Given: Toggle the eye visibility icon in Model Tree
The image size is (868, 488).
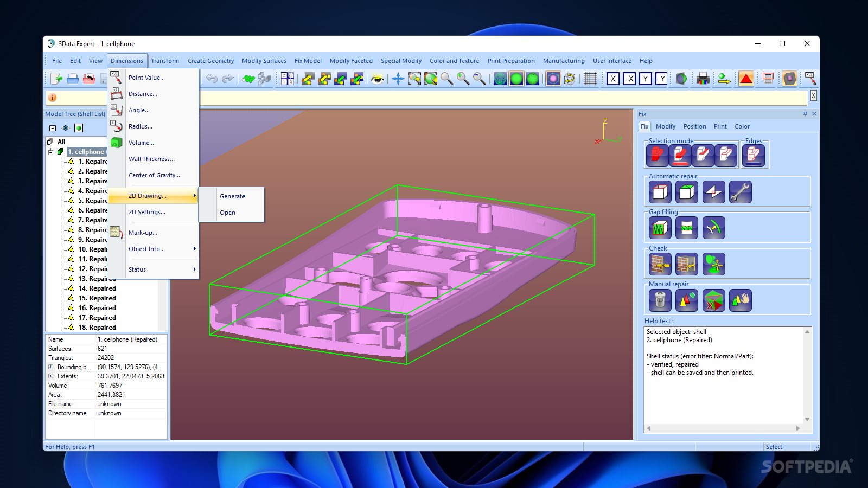Looking at the screenshot, I should [66, 128].
